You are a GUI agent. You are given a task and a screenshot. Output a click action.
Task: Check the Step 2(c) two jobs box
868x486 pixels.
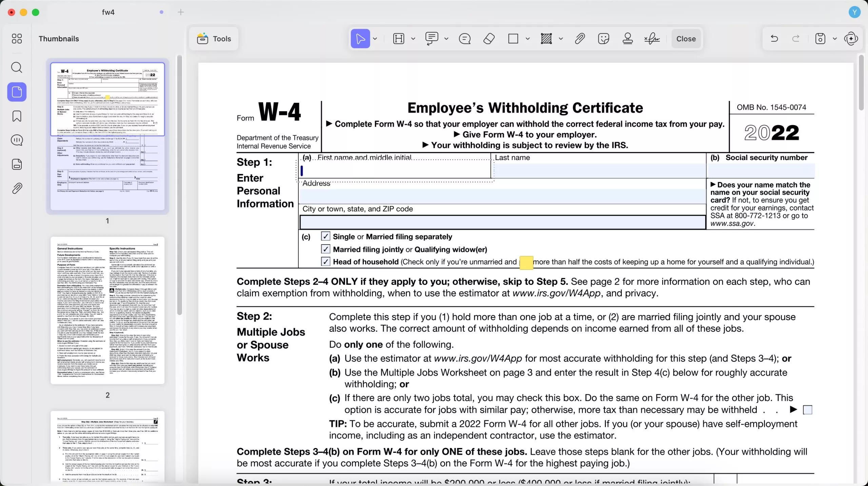click(x=808, y=410)
